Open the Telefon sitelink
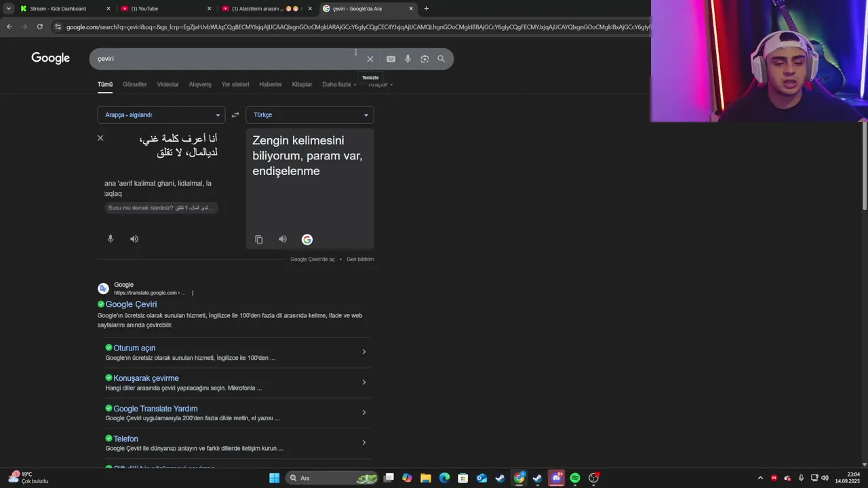Screen dimensions: 868x488 [125, 439]
